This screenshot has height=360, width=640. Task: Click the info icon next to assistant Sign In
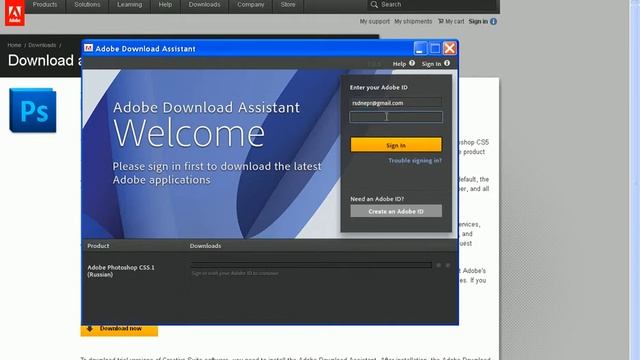(447, 63)
